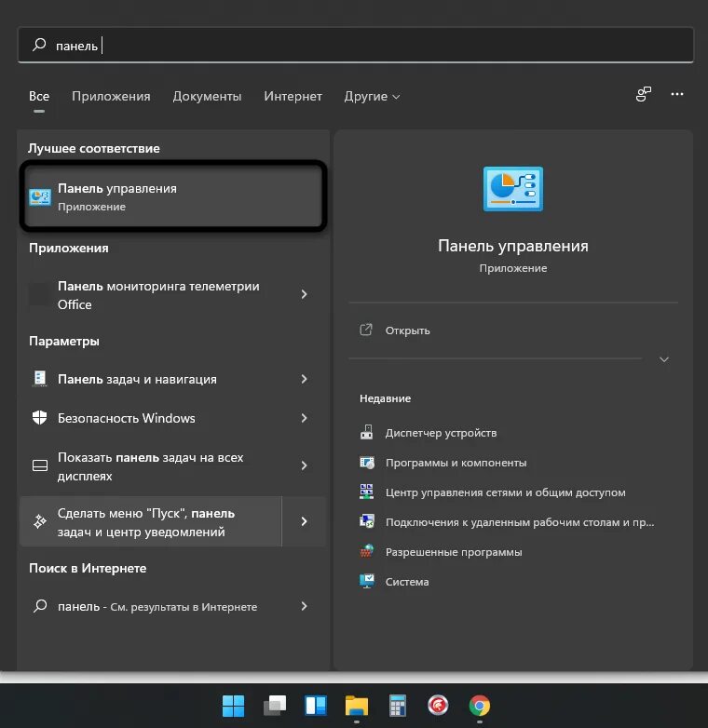Click magnifier icon of the web search result

coord(40,606)
